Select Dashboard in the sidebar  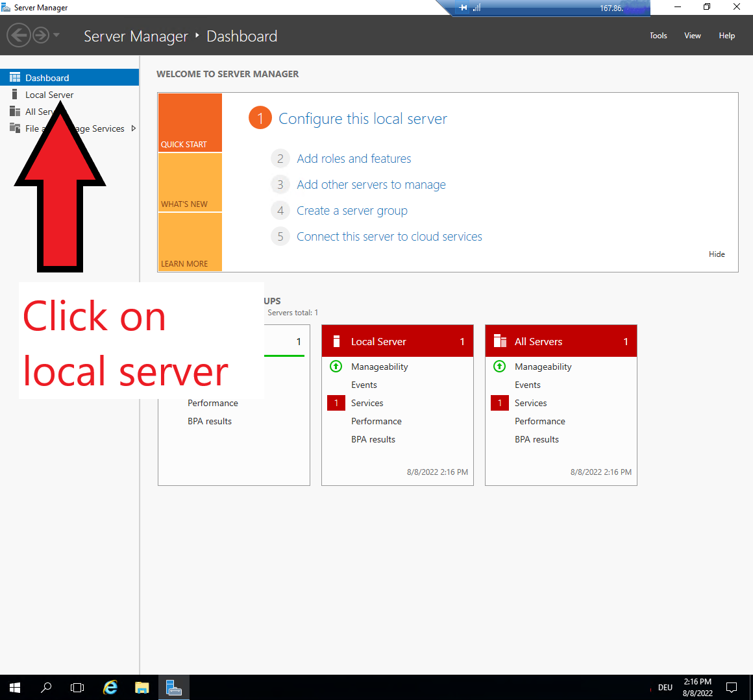point(69,78)
